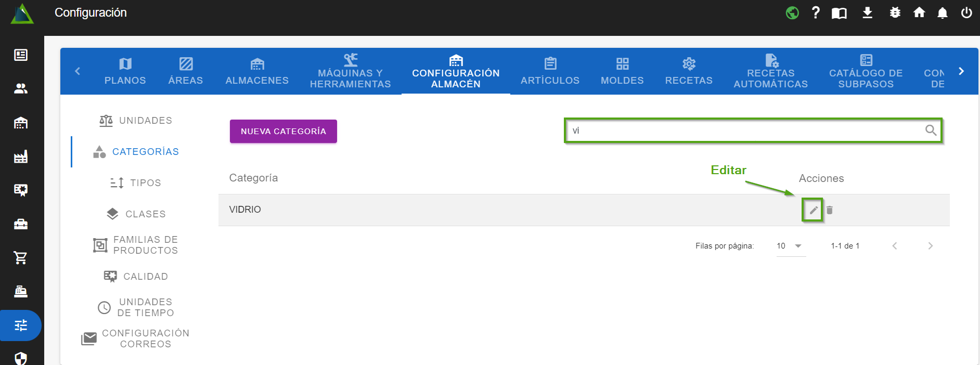Click the pencil edit icon for VIDRIO

[813, 210]
